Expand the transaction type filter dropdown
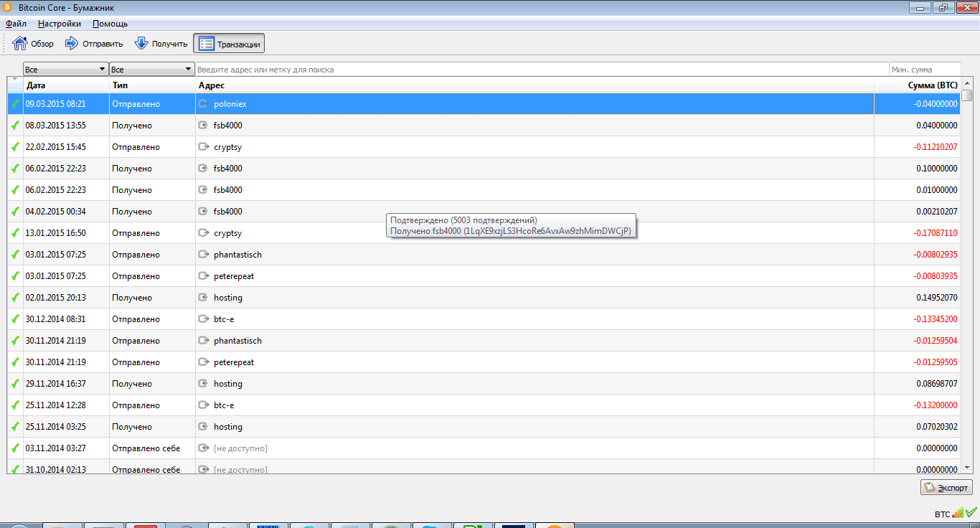980x528 pixels. pyautogui.click(x=151, y=70)
